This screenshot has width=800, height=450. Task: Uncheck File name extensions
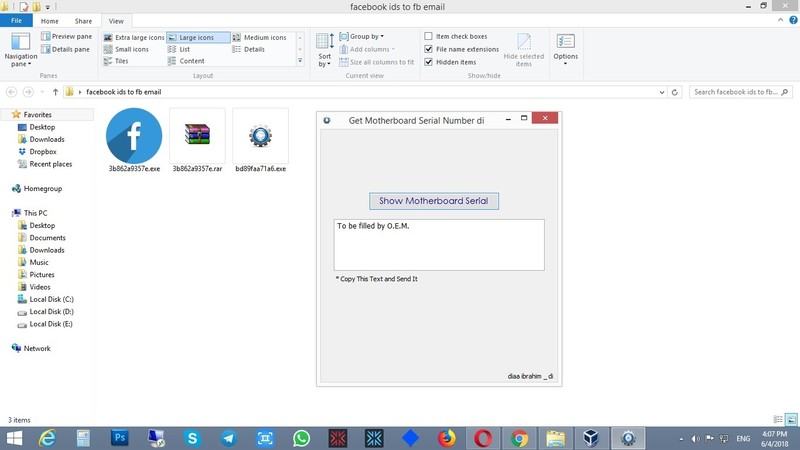429,49
